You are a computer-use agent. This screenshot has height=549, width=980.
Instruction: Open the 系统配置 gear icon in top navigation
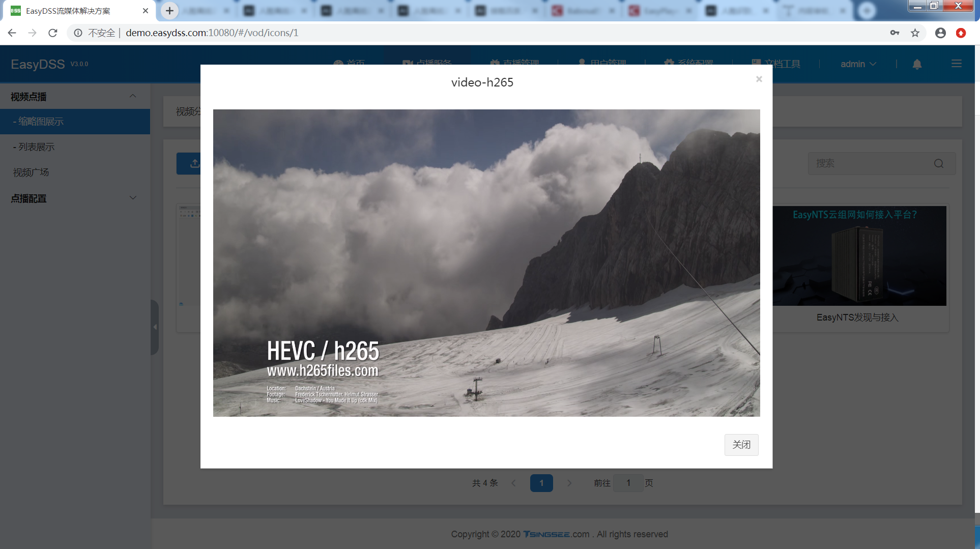[669, 63]
